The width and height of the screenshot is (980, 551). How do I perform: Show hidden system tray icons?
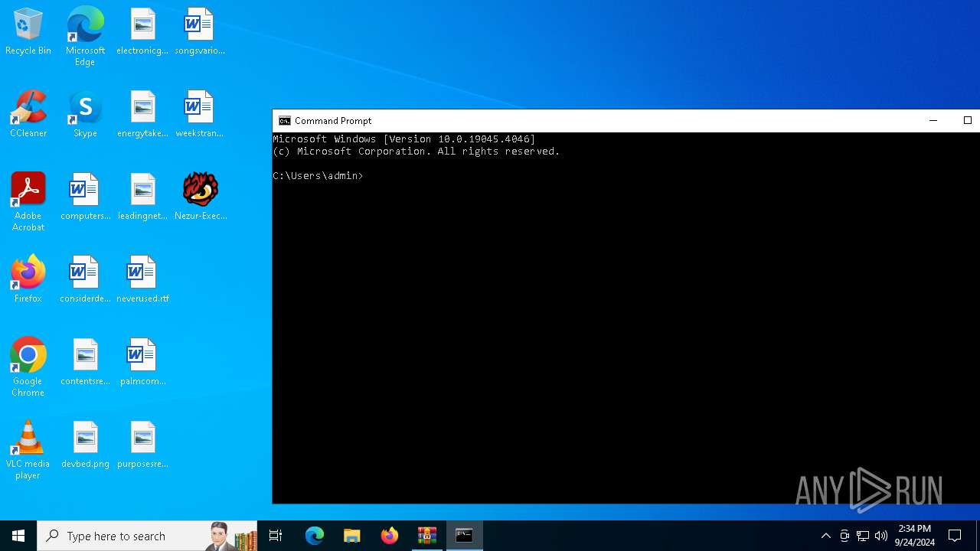point(825,536)
